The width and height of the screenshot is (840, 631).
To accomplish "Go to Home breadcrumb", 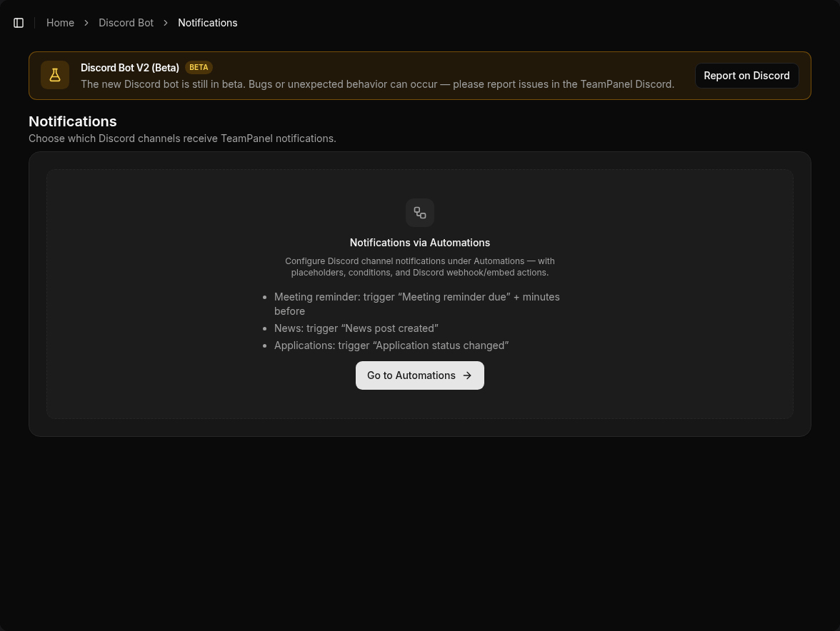I will 60,23.
